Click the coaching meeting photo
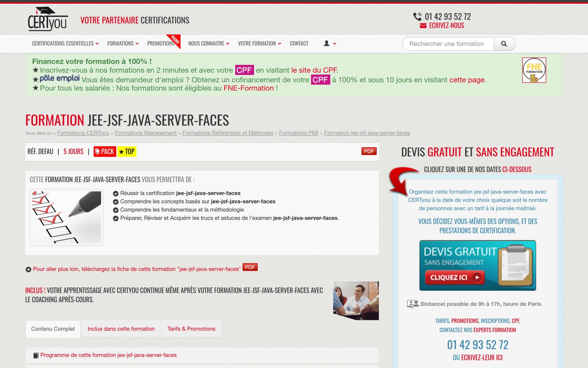Screen dimensions: 588x368 coord(356,301)
